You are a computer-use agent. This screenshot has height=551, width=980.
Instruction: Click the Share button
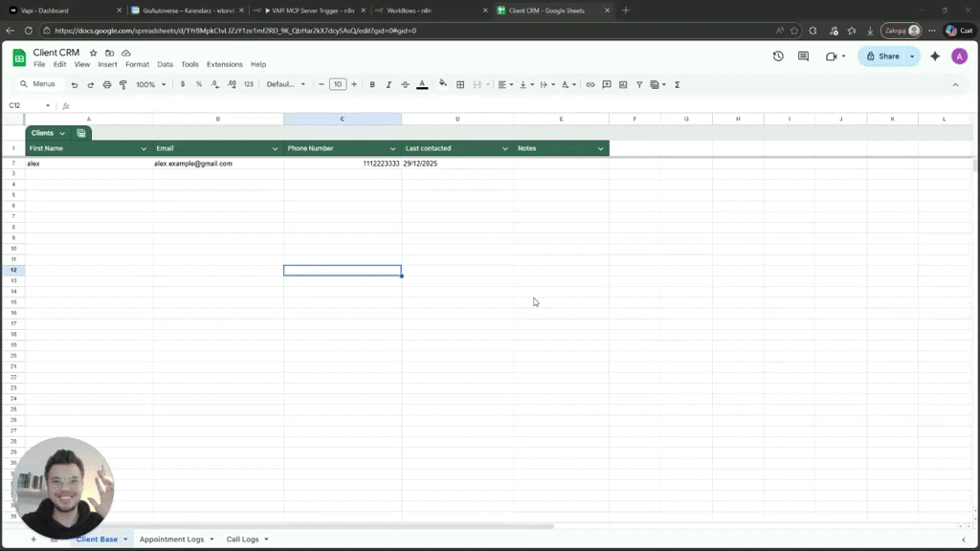pos(885,56)
